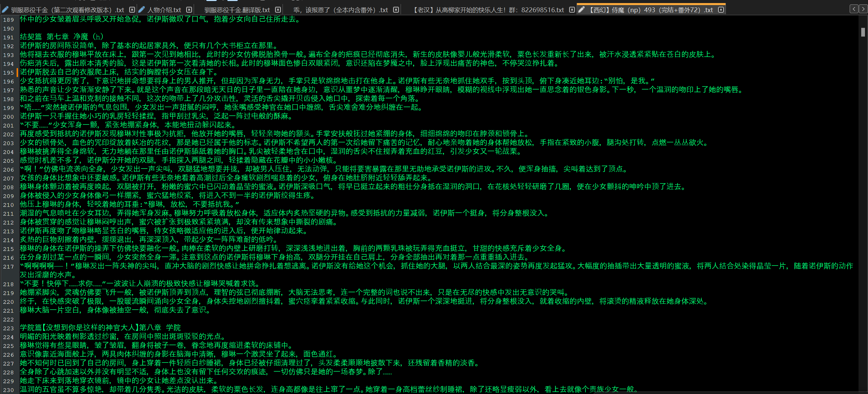The height and width of the screenshot is (394, 868).
Task: Switch to 驯服恶役千金 (第二次观看修改版本) tab
Action: 67,10
